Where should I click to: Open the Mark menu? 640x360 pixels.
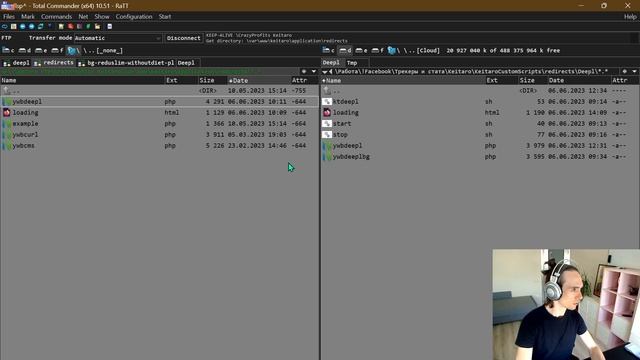[x=28, y=17]
